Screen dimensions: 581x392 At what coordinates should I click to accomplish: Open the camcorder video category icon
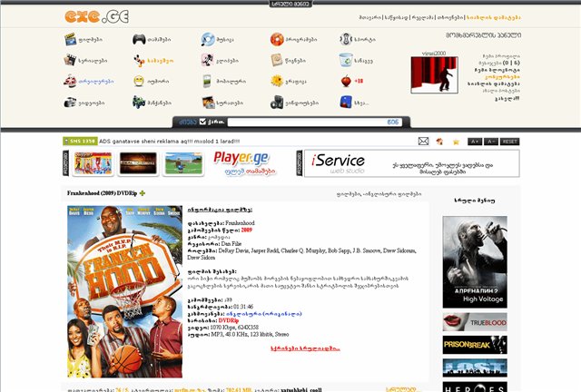point(70,103)
